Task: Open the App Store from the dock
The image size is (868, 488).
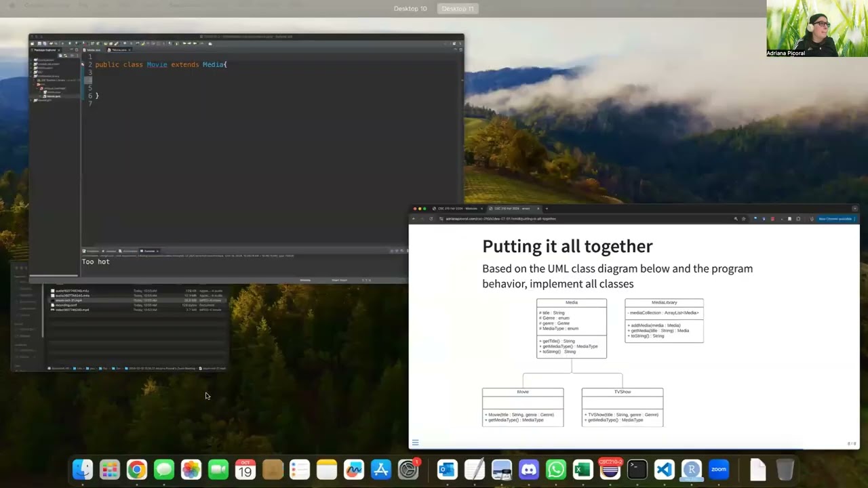Action: [381, 469]
